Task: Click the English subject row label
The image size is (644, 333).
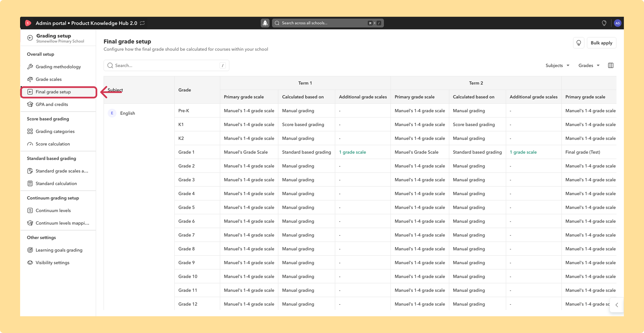Action: [127, 113]
